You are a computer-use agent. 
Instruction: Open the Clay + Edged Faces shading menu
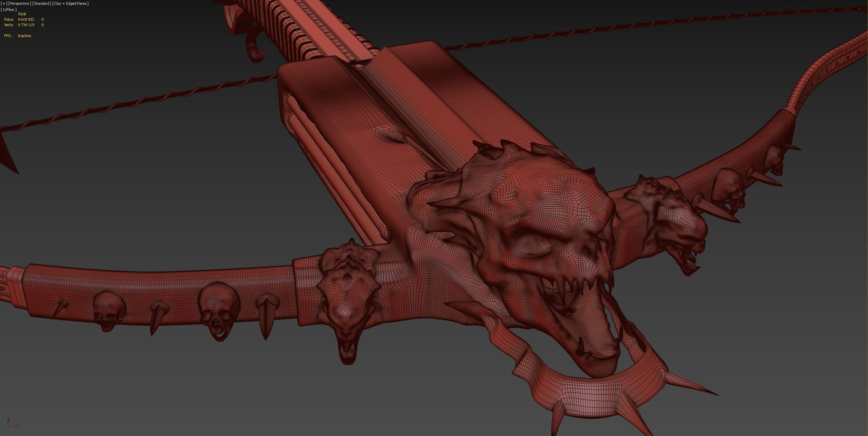click(70, 3)
